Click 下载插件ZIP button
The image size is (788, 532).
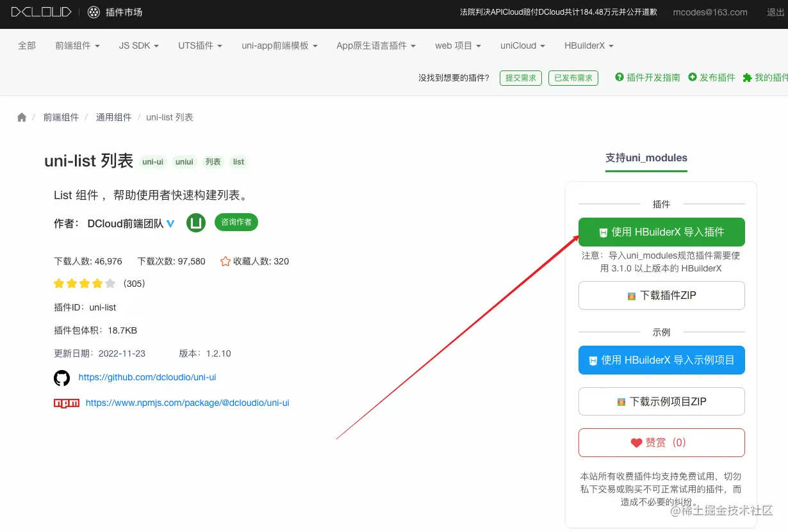coord(662,295)
